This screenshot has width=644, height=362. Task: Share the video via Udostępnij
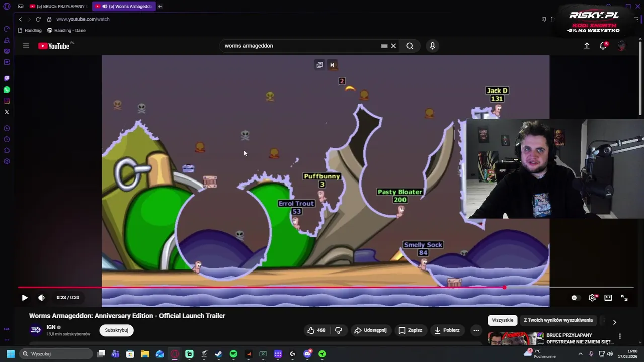pos(370,330)
